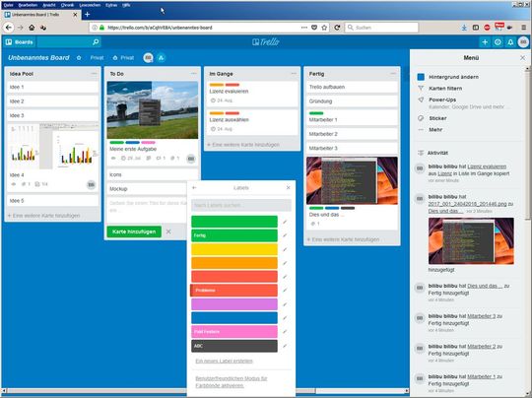
Task: Open the notifications bell icon
Action: 510,42
